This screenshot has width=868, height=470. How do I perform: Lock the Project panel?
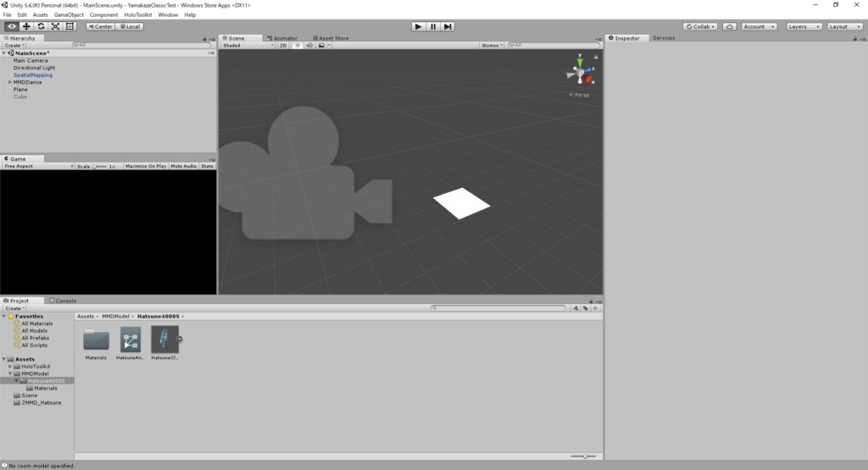[591, 301]
